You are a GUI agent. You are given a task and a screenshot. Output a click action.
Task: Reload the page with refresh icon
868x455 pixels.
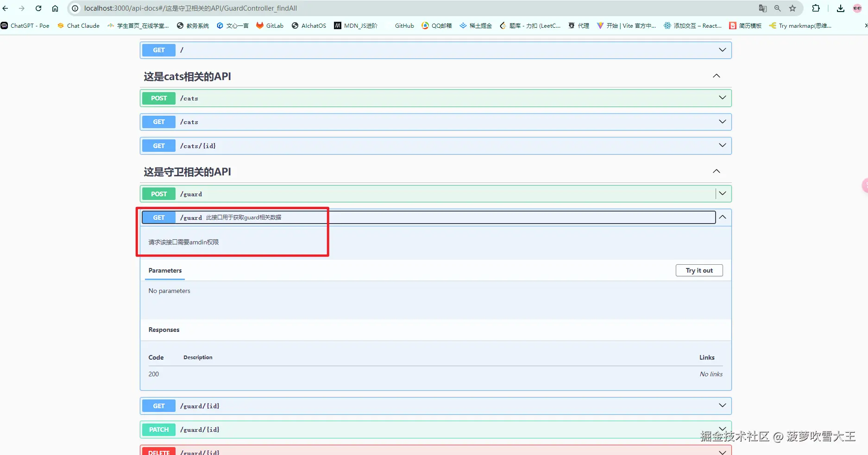38,8
